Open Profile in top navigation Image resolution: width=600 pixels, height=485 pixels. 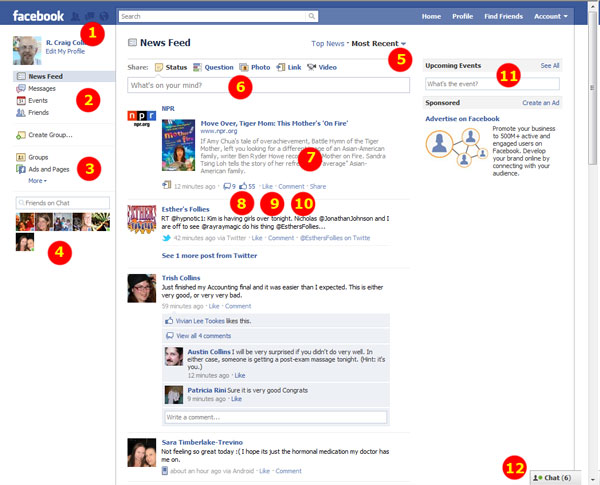[462, 16]
